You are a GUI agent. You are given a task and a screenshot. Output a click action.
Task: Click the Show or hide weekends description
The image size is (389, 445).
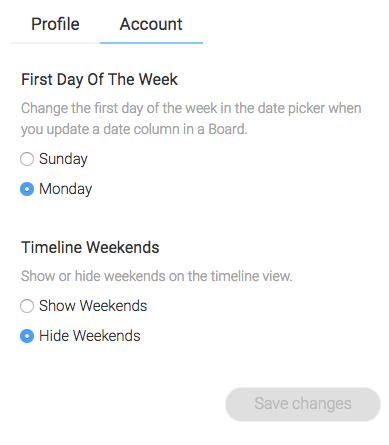(156, 276)
